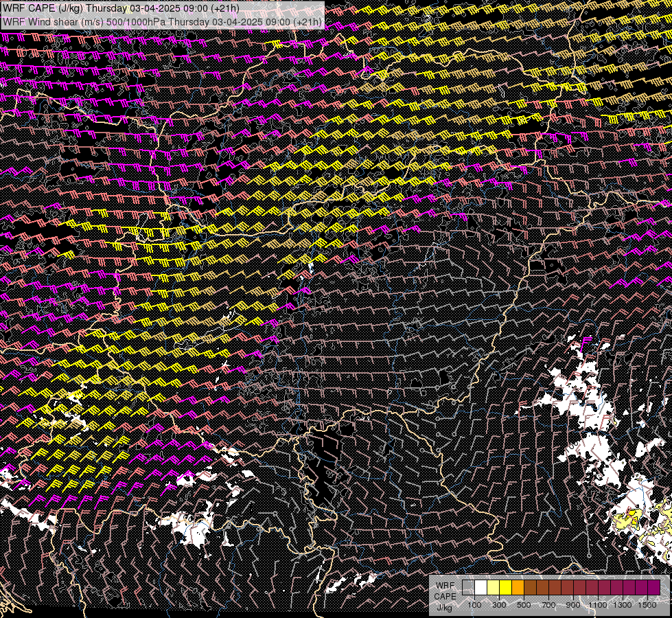Image resolution: width=672 pixels, height=618 pixels.
Task: Click the purple legend swatch right of 1500
Action: click(x=654, y=587)
